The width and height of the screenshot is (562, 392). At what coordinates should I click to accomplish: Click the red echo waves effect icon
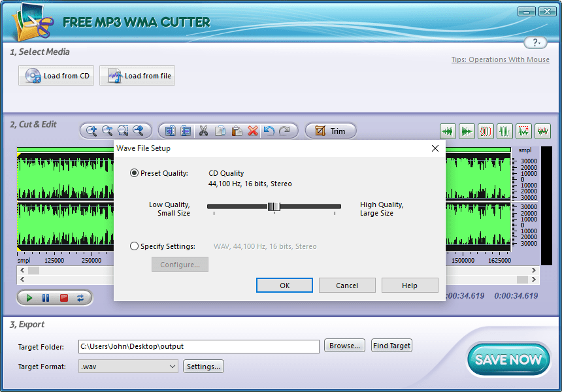coord(486,131)
